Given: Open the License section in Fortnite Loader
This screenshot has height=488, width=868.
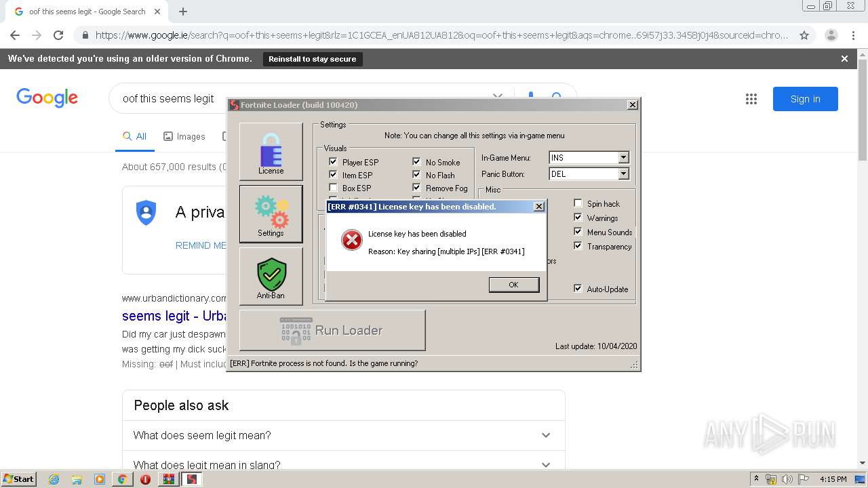Looking at the screenshot, I should [271, 151].
